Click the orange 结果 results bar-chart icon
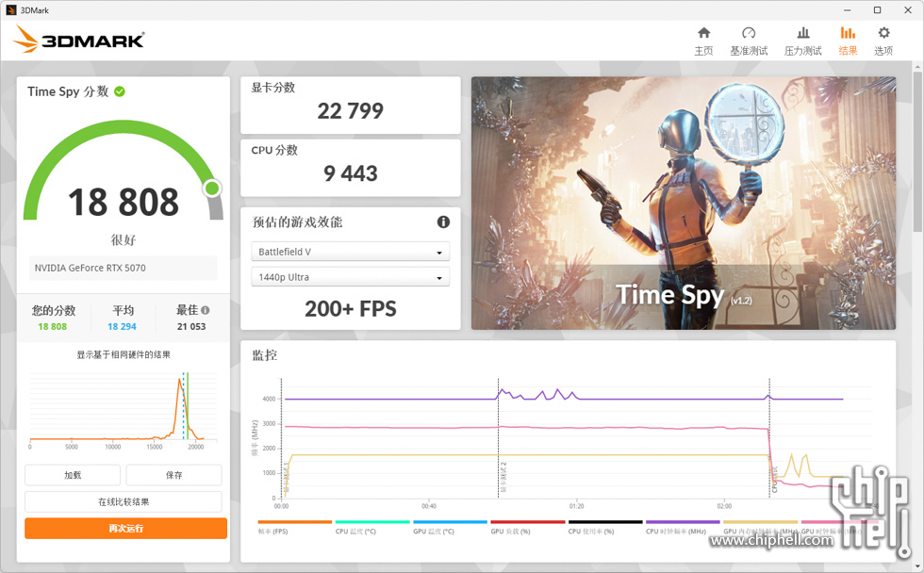Viewport: 924px width, 573px height. (x=847, y=35)
